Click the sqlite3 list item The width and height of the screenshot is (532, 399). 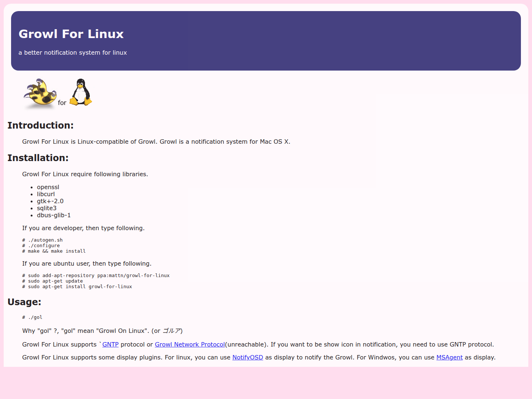coord(47,208)
